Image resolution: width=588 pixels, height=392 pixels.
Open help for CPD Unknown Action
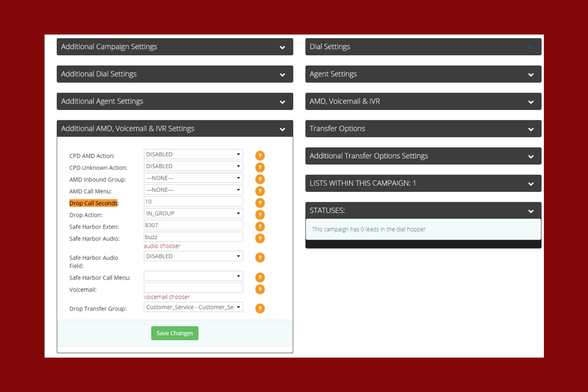[260, 167]
